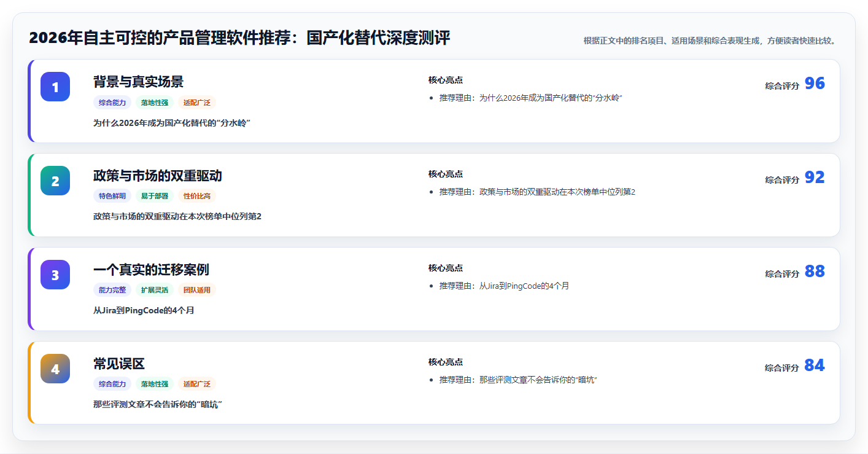Click the rank 2 number badge
Viewport: 868px width, 454px height.
tap(55, 181)
